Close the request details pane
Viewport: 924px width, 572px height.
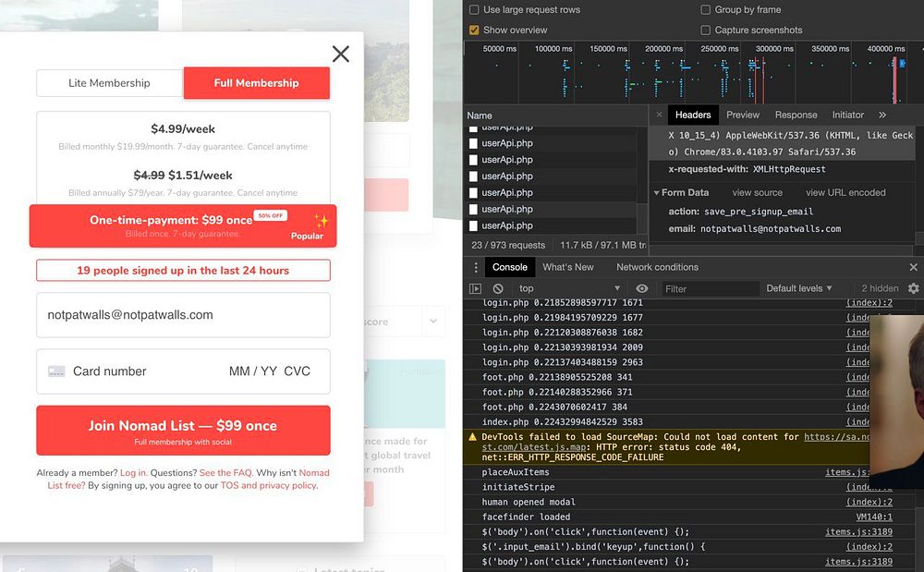pos(659,115)
